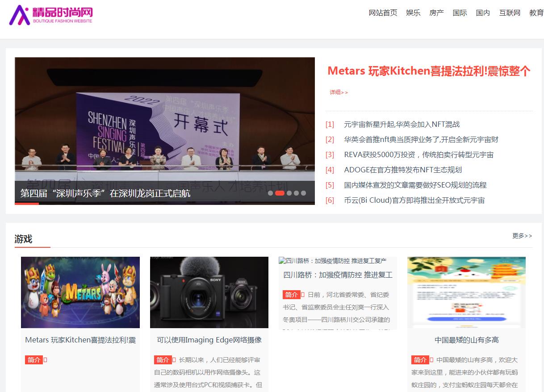Image resolution: width=544 pixels, height=392 pixels.
Task: Jump to the fifth carousel dot
Action: pyautogui.click(x=303, y=193)
